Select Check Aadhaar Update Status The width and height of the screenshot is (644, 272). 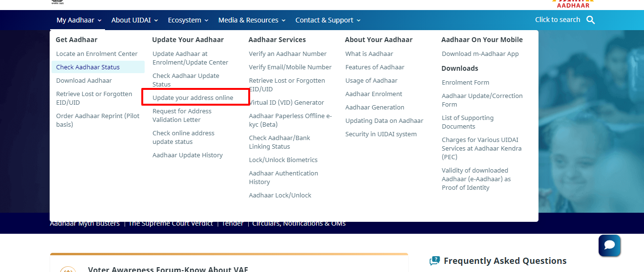186,80
